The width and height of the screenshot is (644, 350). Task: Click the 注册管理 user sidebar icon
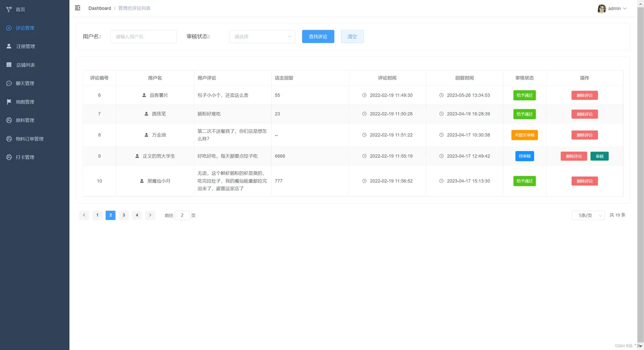[x=9, y=46]
